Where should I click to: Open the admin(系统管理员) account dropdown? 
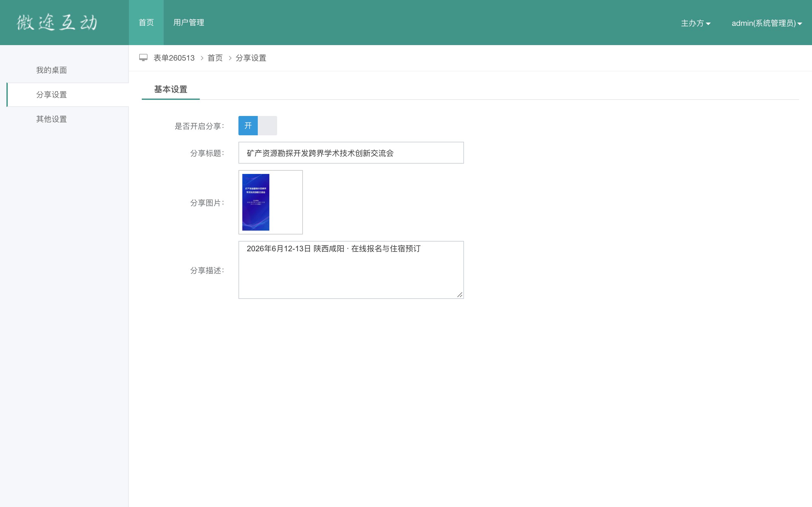[x=767, y=23]
